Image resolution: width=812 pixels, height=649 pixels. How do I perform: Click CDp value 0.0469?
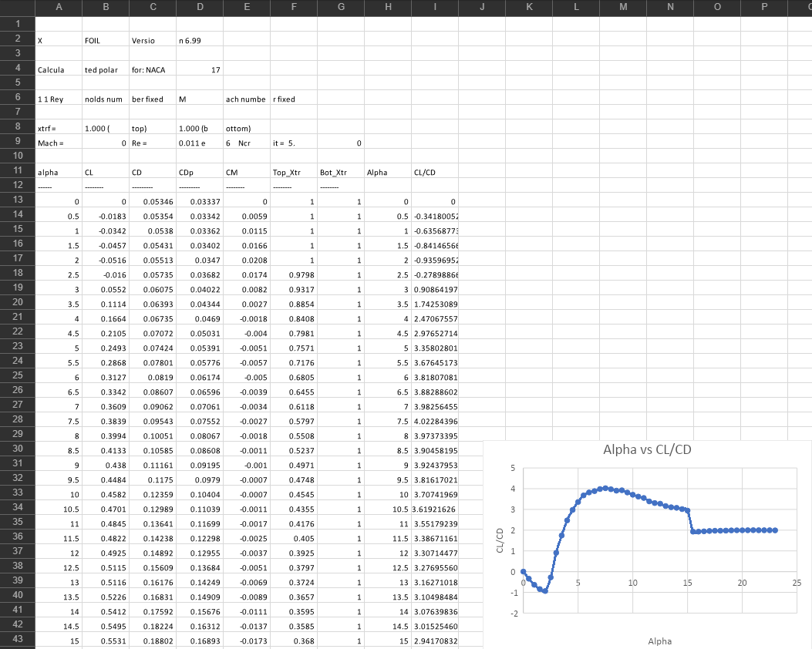pos(200,318)
